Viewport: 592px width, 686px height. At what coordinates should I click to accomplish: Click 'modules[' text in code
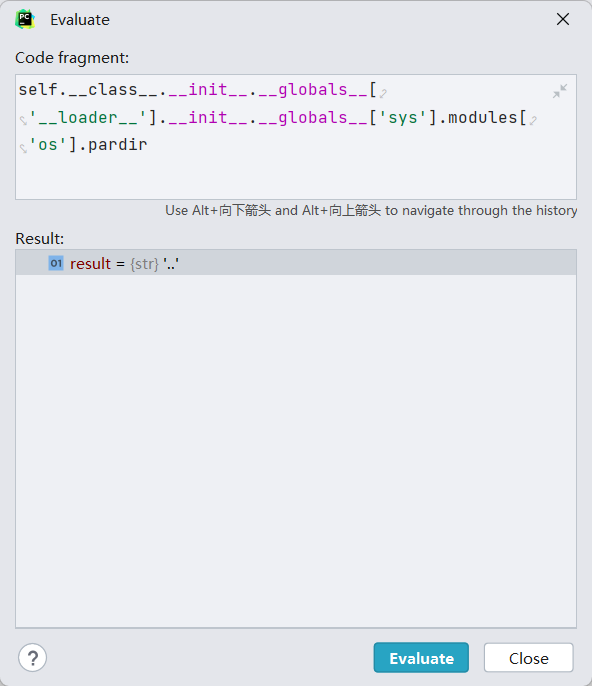[487, 118]
